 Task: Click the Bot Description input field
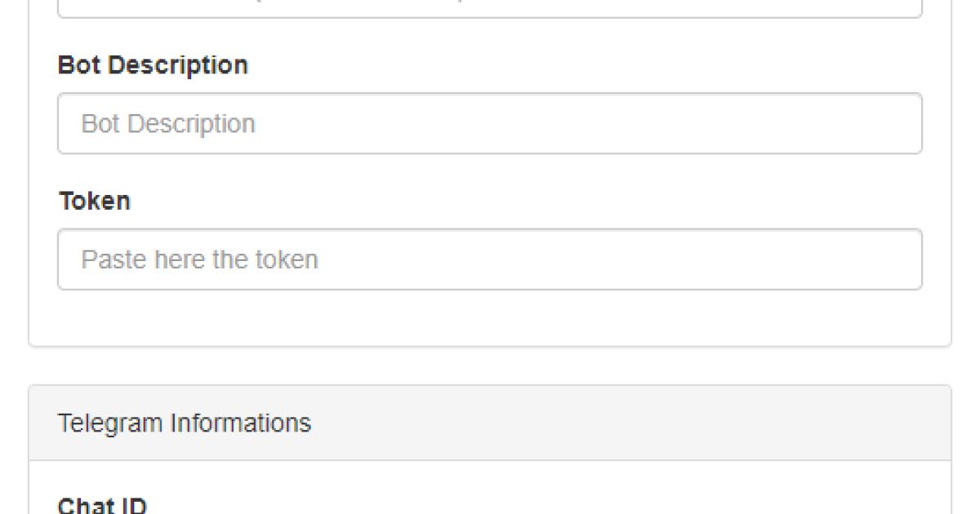[490, 123]
